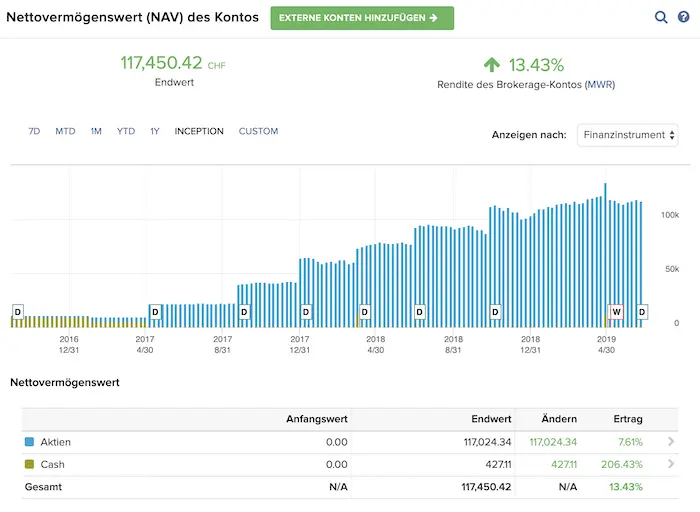Select the MTD time range
700x512 pixels.
65,131
